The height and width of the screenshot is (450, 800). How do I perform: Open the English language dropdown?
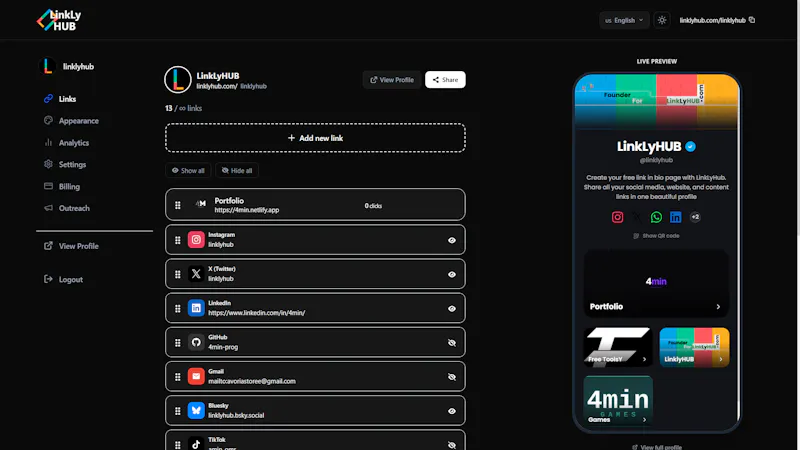tap(623, 20)
